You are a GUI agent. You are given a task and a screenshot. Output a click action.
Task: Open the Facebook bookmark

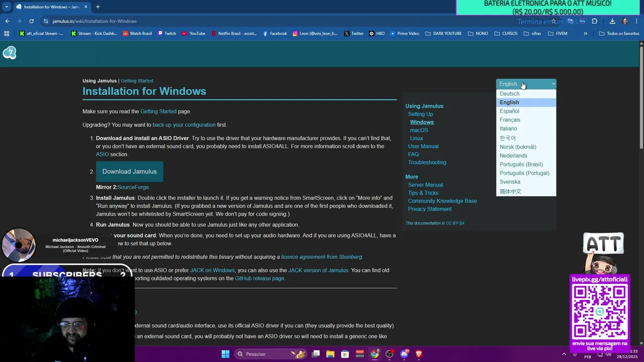tap(274, 34)
